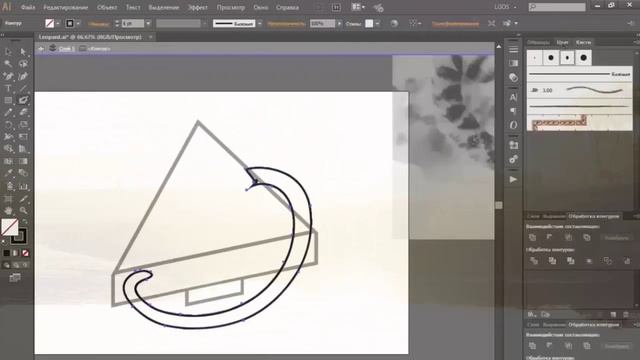Select the Zoom tool
Screen dimensions: 640x360
[x=23, y=211]
